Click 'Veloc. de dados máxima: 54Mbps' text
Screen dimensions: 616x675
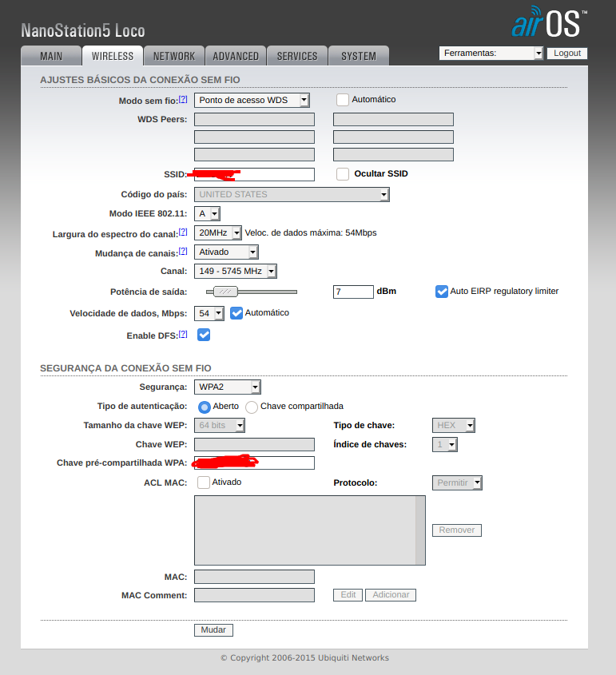coord(311,233)
